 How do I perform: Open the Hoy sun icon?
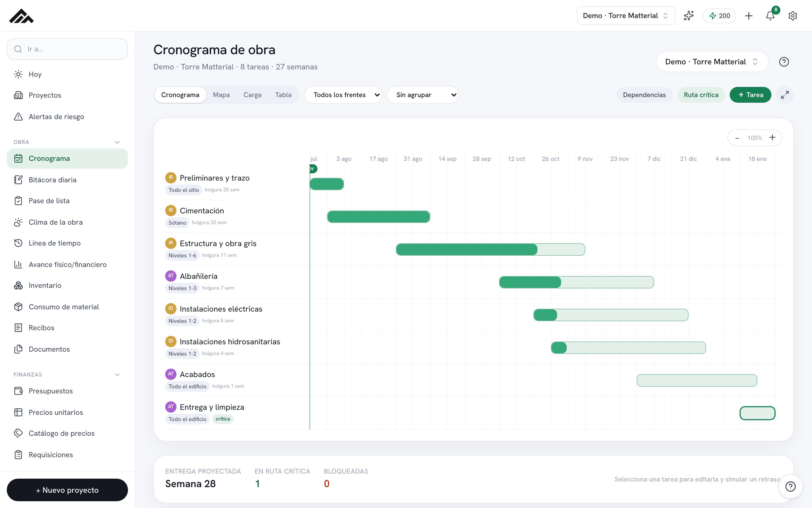pyautogui.click(x=18, y=74)
